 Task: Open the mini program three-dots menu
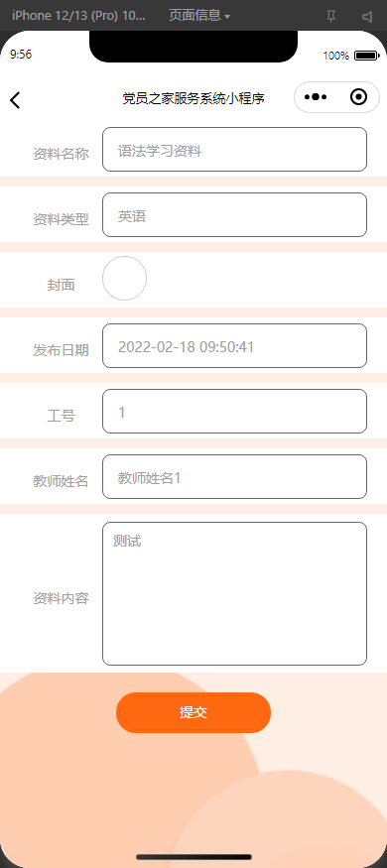(x=316, y=97)
